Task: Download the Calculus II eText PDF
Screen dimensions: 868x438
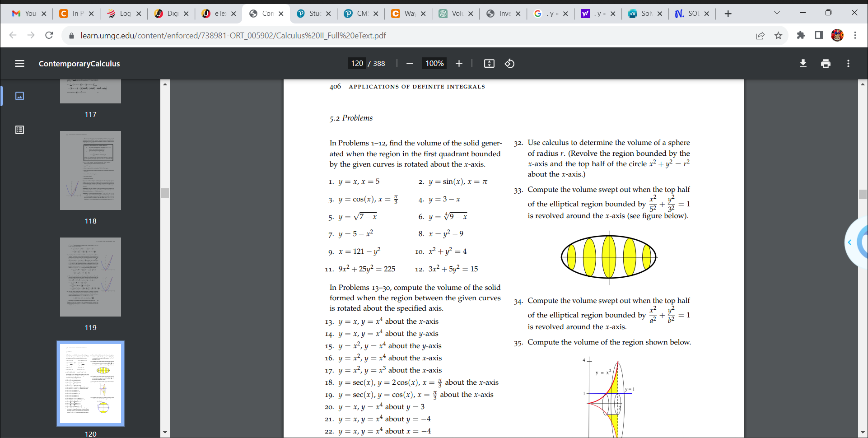Action: click(803, 63)
